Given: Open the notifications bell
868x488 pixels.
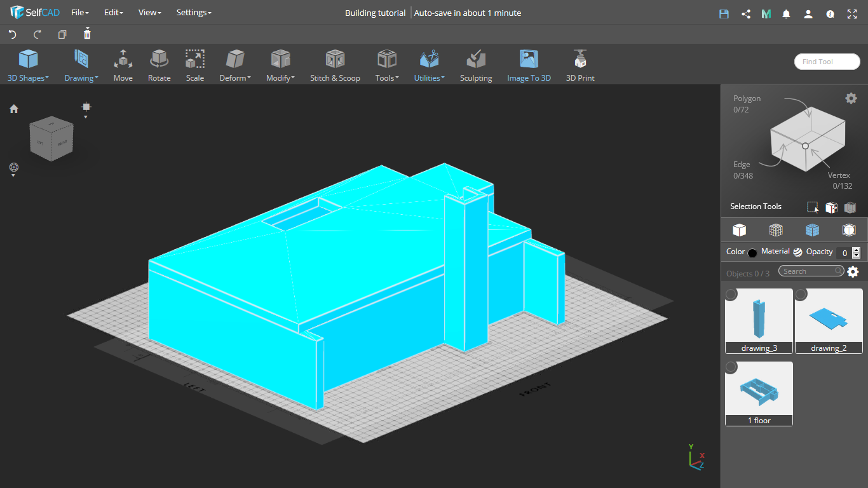Looking at the screenshot, I should click(x=787, y=13).
